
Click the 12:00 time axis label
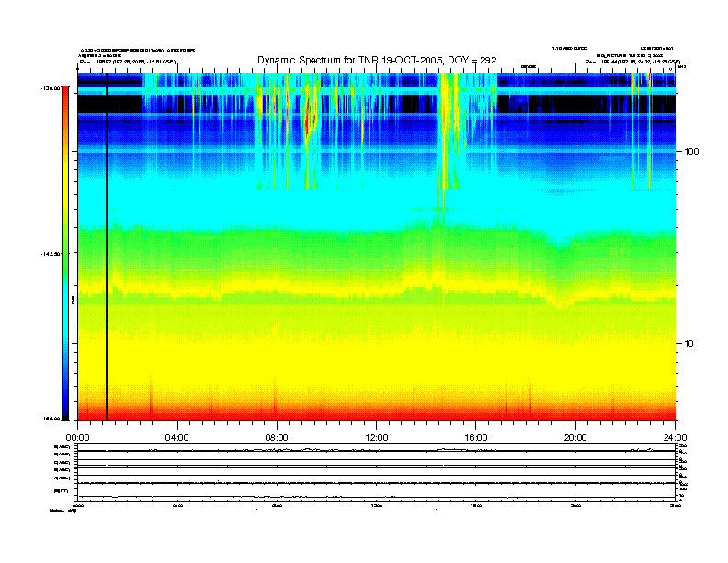tap(377, 438)
